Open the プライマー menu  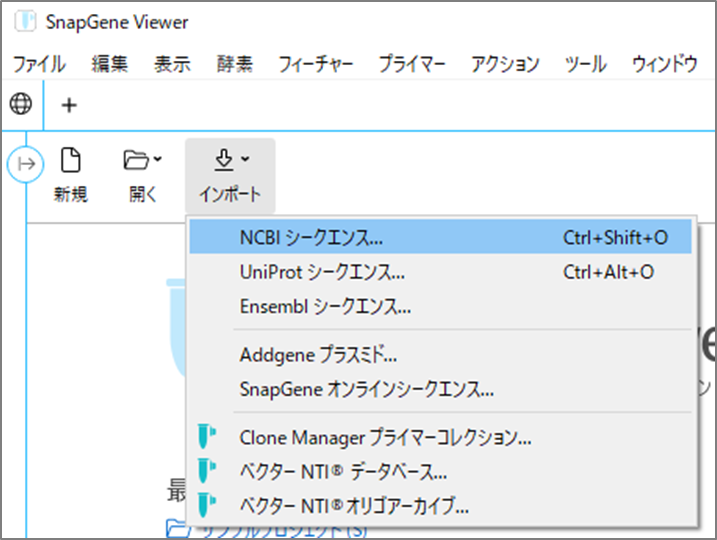point(411,64)
